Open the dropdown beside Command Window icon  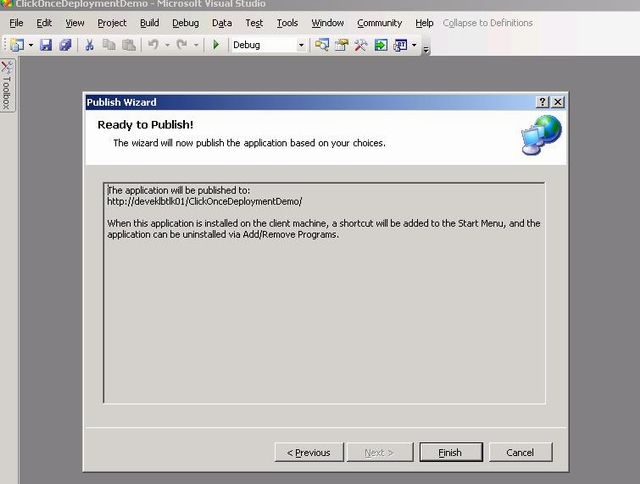[x=414, y=45]
